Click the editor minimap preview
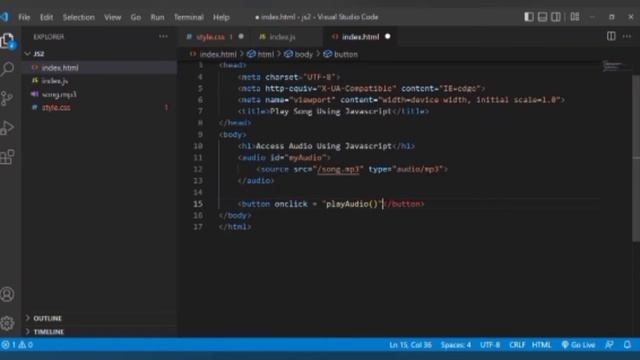The width and height of the screenshot is (640, 360). click(x=615, y=66)
